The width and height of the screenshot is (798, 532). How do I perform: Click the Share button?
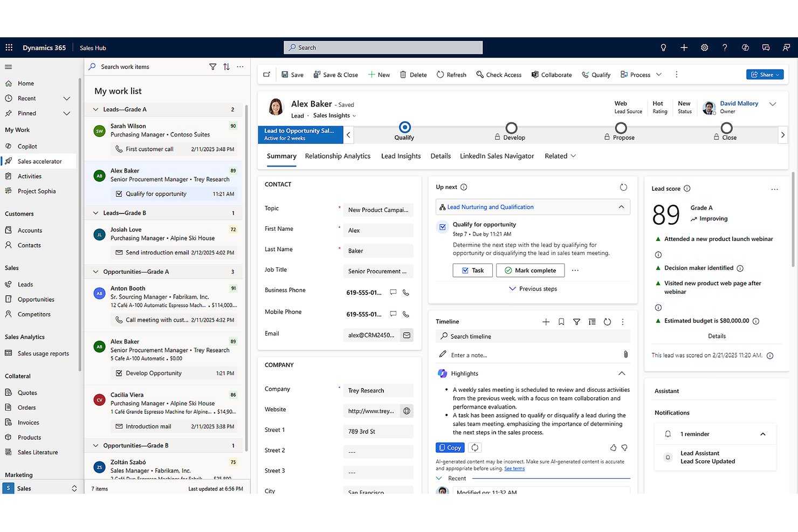click(x=765, y=74)
